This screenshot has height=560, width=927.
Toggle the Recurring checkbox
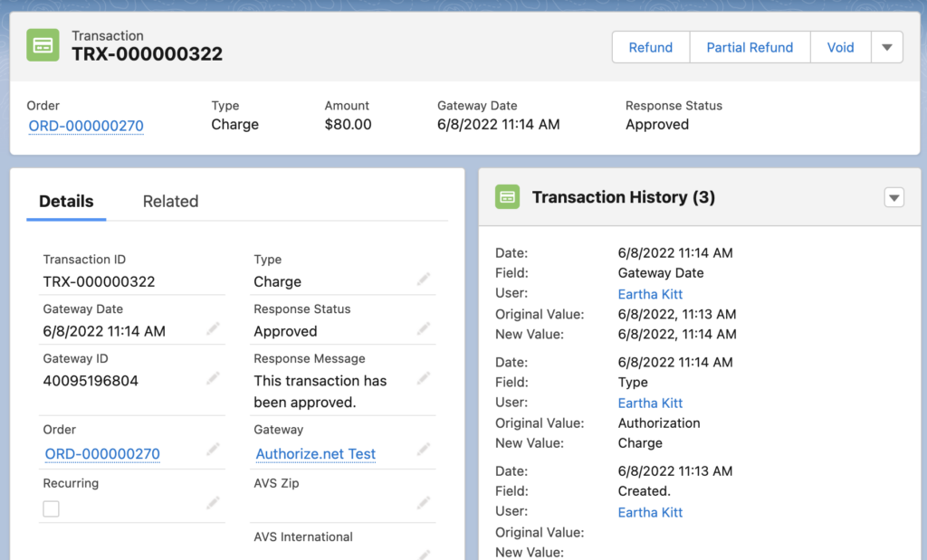51,508
